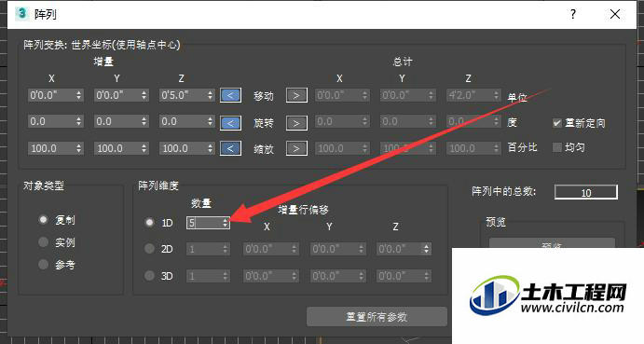Click the incremental Rotate X spinner arrows
The width and height of the screenshot is (644, 344).
[79, 121]
